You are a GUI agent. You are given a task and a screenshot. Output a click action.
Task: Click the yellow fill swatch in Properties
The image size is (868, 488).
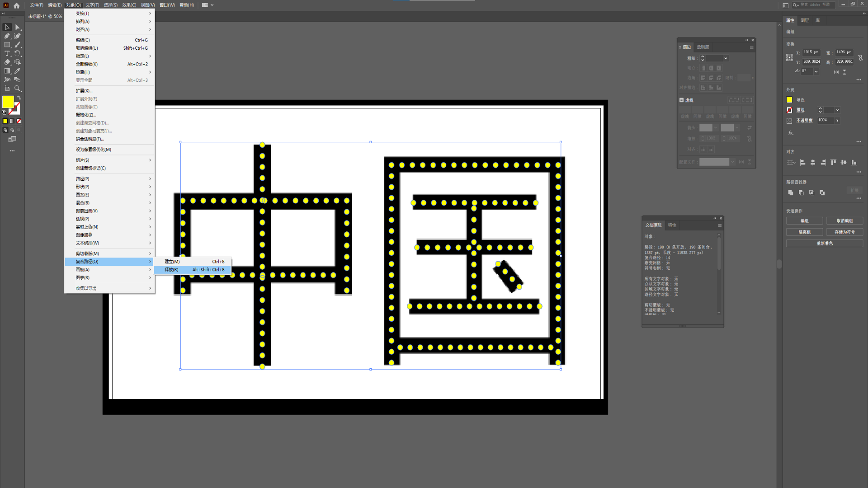click(x=789, y=100)
